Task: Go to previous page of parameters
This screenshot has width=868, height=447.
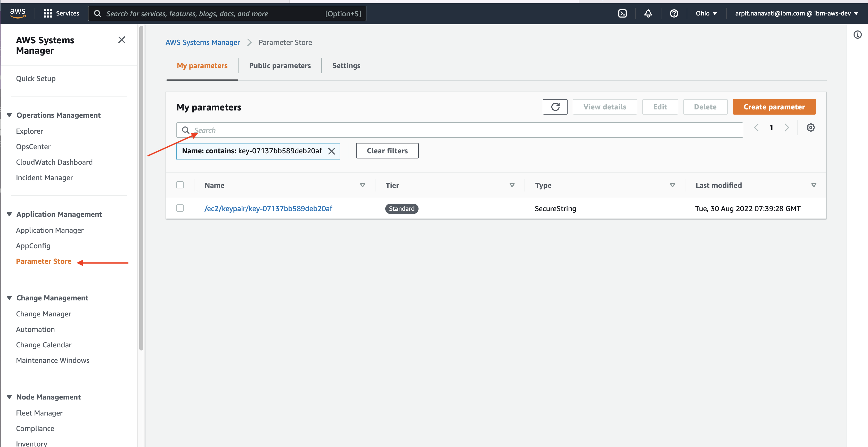Action: click(x=756, y=127)
